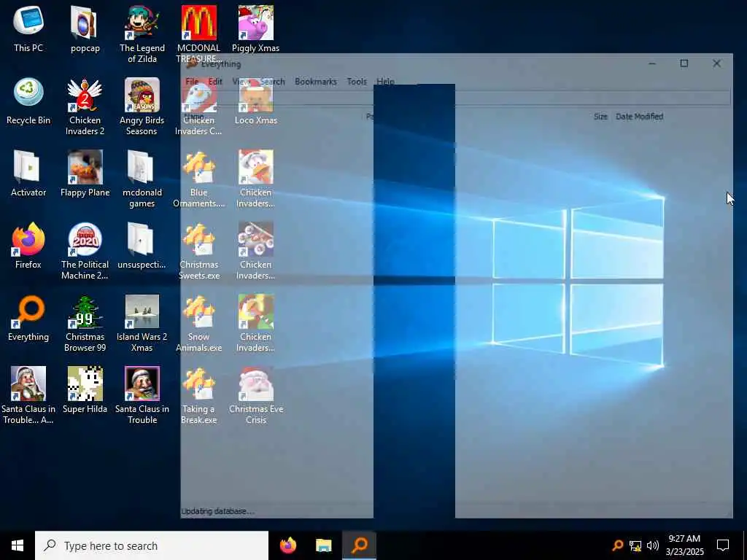
Task: Select the Chicken Invaders 2 shortcut
Action: pyautogui.click(x=85, y=106)
